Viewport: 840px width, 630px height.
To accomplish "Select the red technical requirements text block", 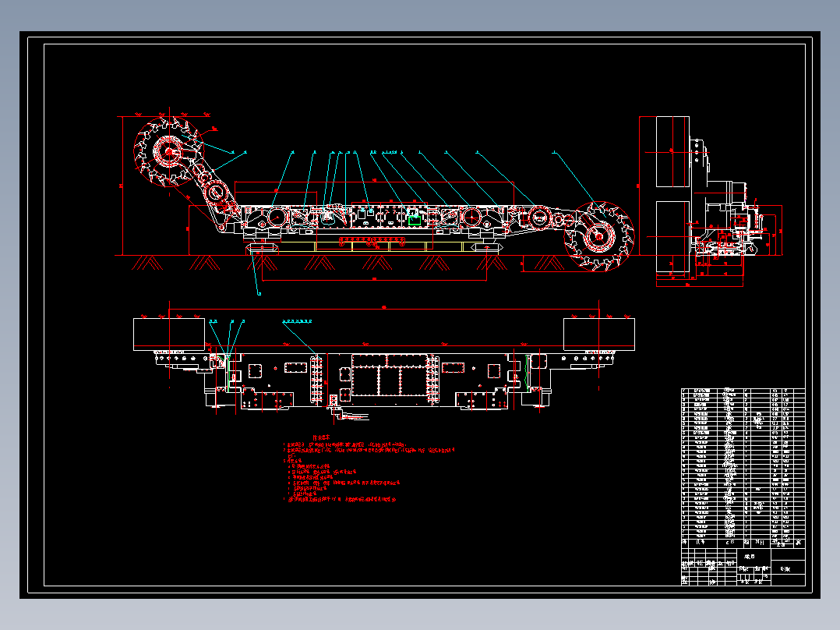I will click(x=369, y=469).
